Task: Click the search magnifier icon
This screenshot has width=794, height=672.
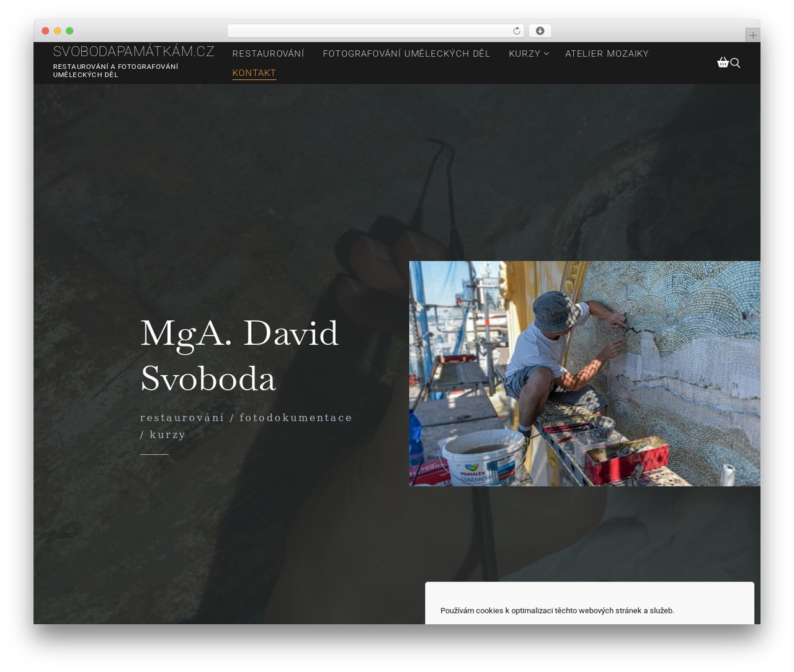Action: coord(735,63)
